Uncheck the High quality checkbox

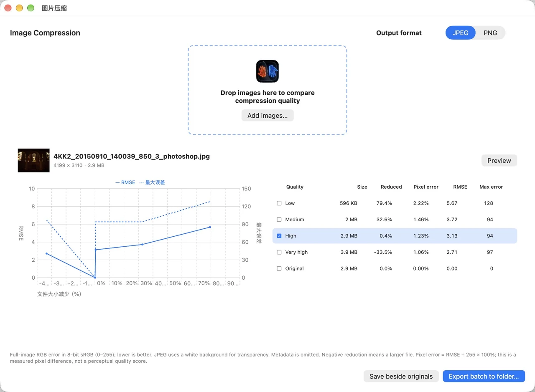click(x=279, y=236)
